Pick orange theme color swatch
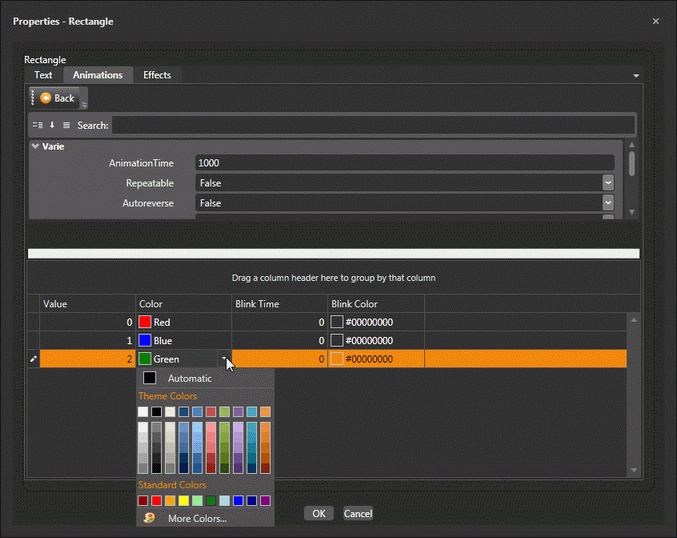Viewport: 677px width, 538px height. point(265,411)
